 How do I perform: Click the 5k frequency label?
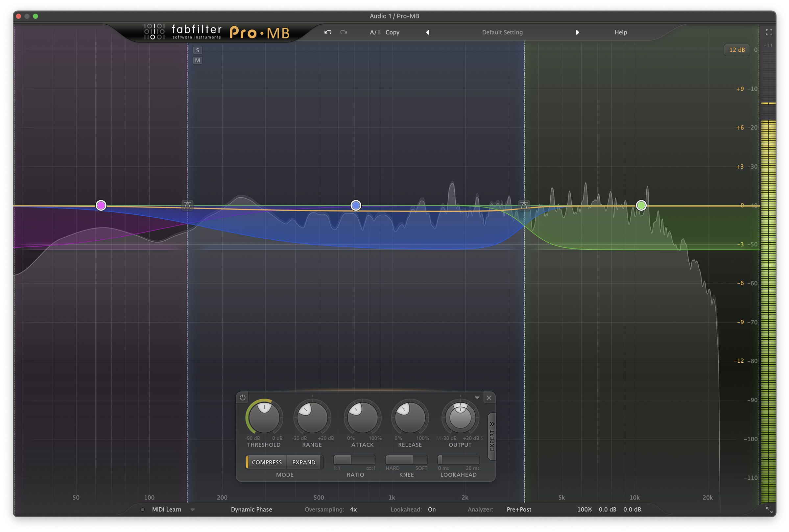562,497
